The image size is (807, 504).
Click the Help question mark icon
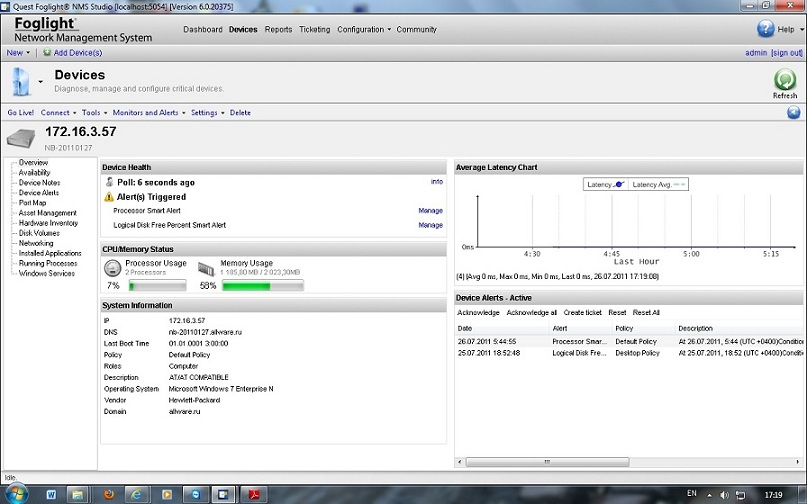click(x=765, y=28)
